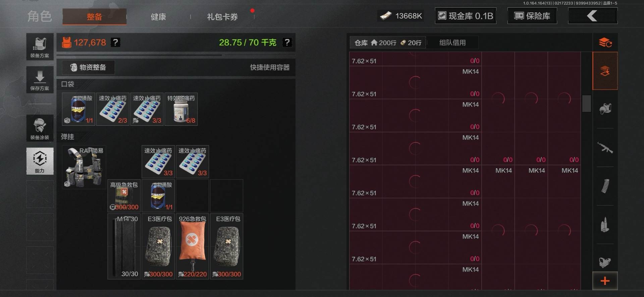Select the 能力 ability icon
The height and width of the screenshot is (297, 644).
pyautogui.click(x=40, y=161)
